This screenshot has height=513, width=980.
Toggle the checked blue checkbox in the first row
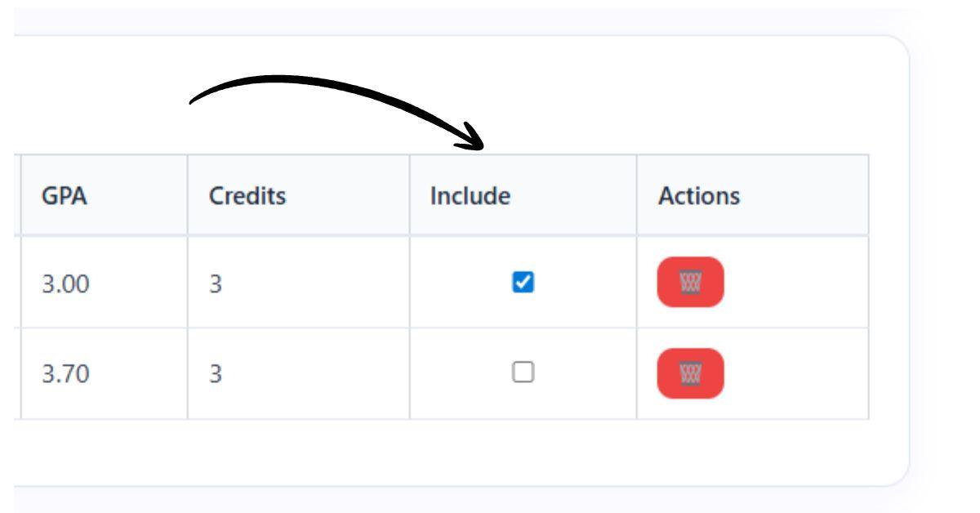(523, 283)
